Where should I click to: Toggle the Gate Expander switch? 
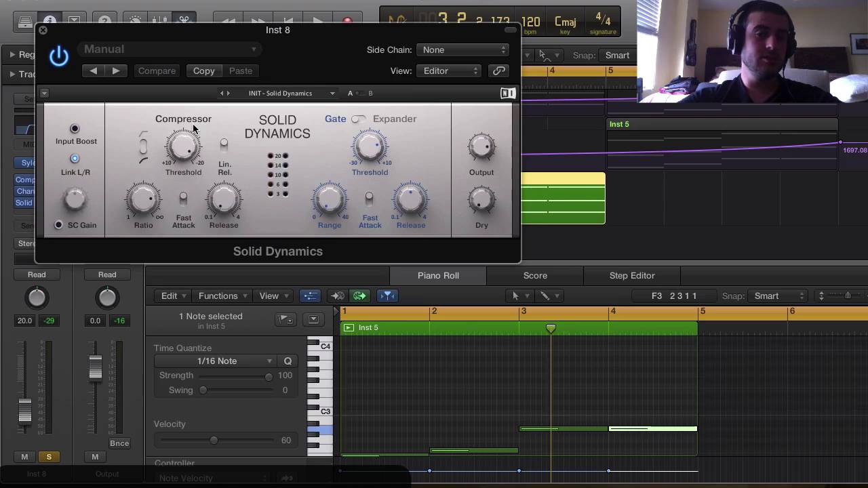point(358,119)
